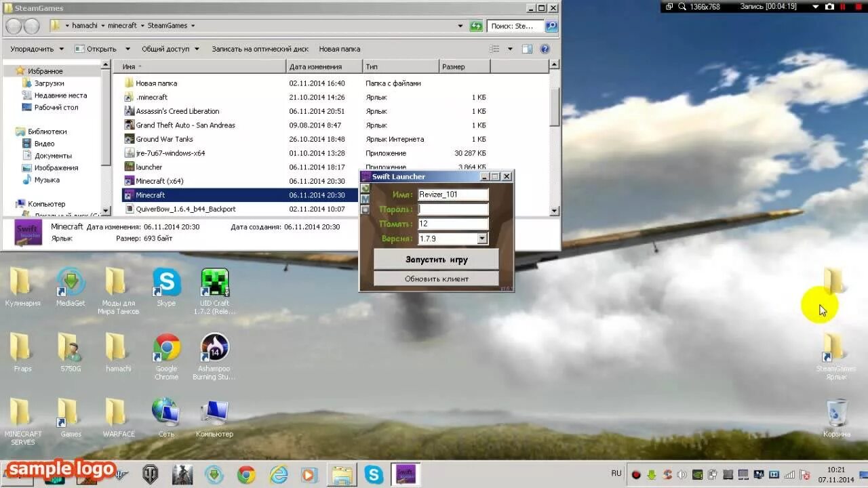Stop the recording with red square

point(858,6)
